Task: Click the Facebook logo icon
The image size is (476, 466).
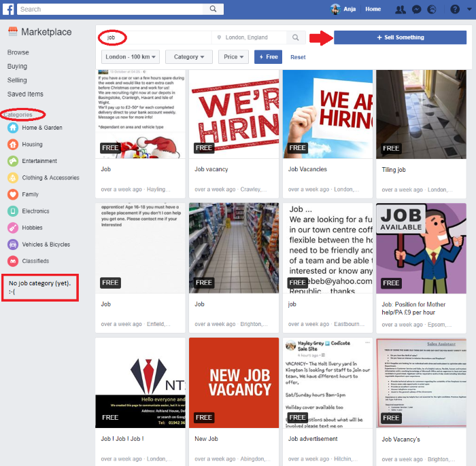Action: [9, 9]
